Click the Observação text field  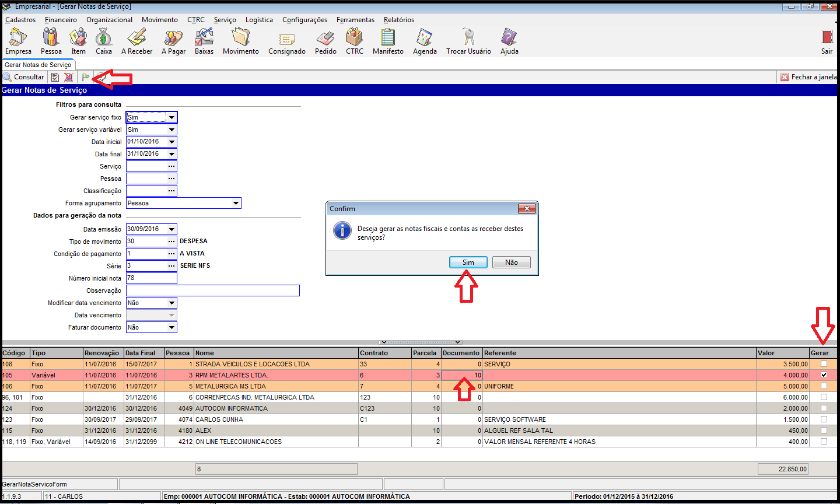point(212,290)
